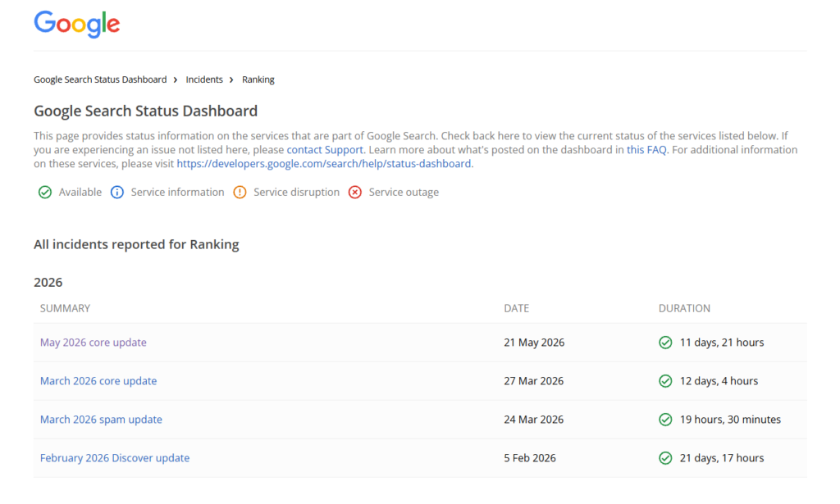Click the date 27 Mar 2026
Image resolution: width=840 pixels, height=504 pixels.
click(533, 381)
